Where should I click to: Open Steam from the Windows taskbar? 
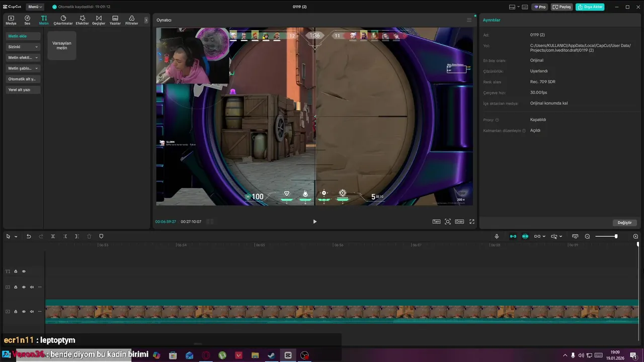tap(271, 355)
